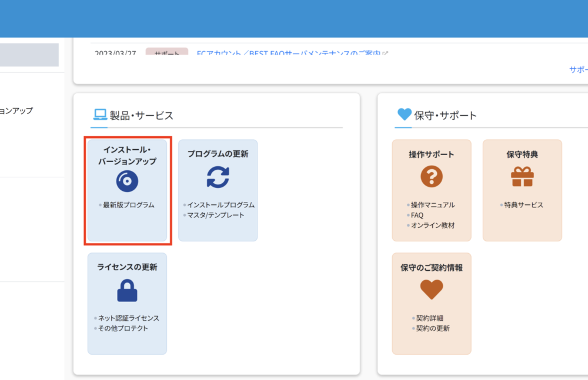Click the blue heart icon beside 保守・サポート
This screenshot has width=588, height=380.
click(405, 114)
